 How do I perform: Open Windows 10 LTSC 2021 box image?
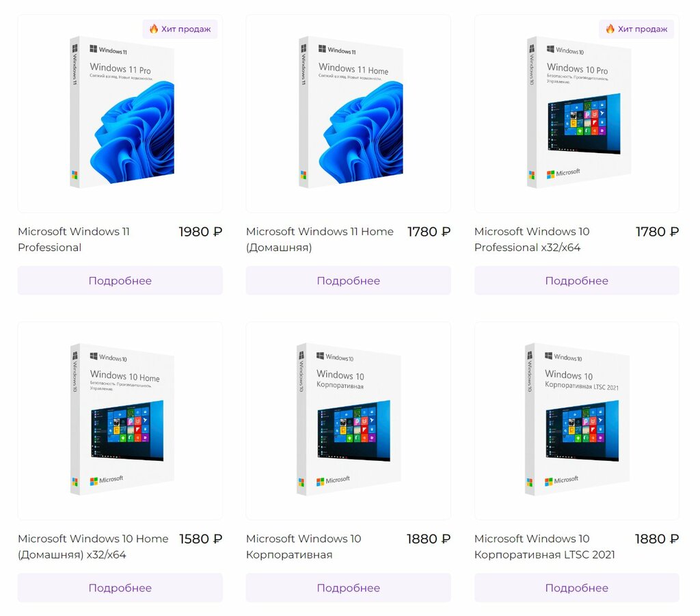tap(577, 419)
